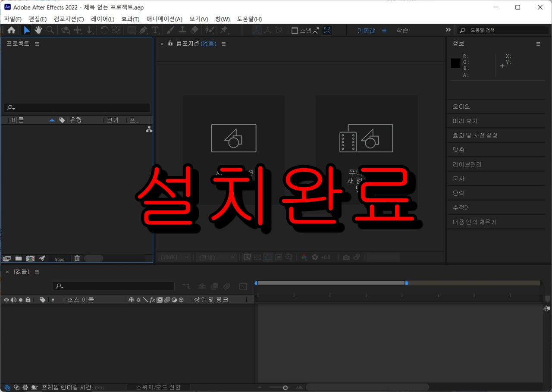Switch to the 학습 workspace tab
Screen dimensions: 552x392
[402, 30]
